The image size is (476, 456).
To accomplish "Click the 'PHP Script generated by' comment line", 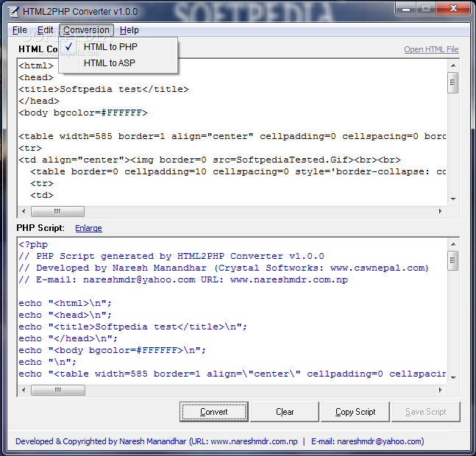I will point(171,257).
